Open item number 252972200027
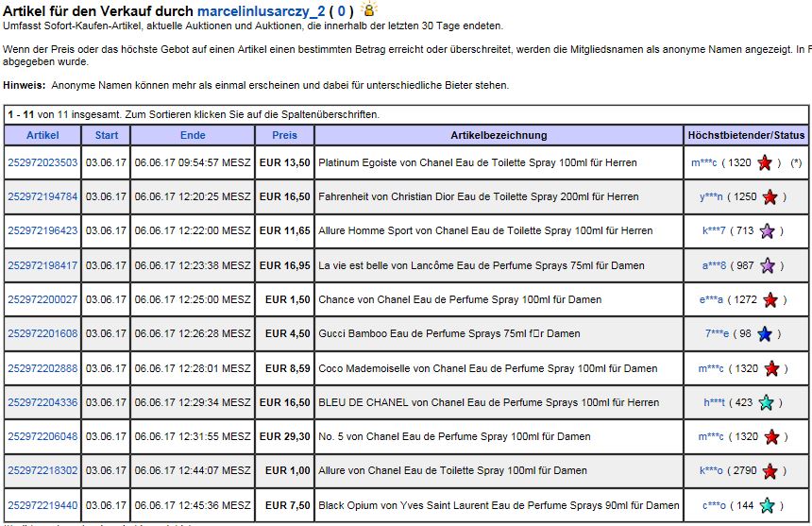The width and height of the screenshot is (812, 526). tap(42, 299)
